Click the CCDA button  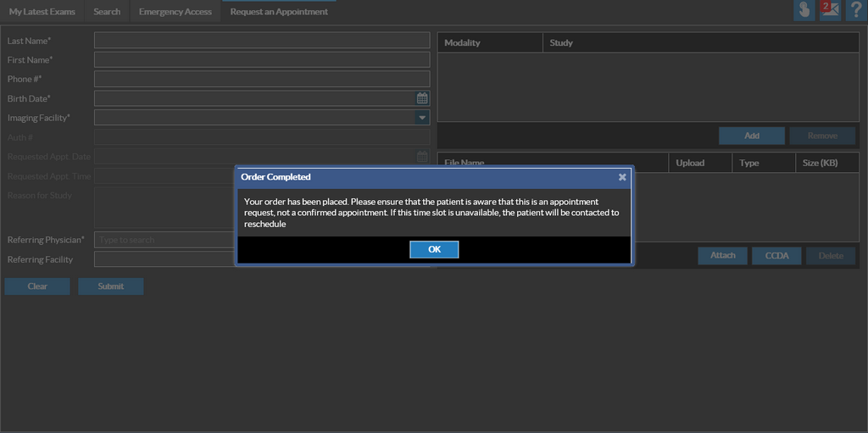pos(776,255)
